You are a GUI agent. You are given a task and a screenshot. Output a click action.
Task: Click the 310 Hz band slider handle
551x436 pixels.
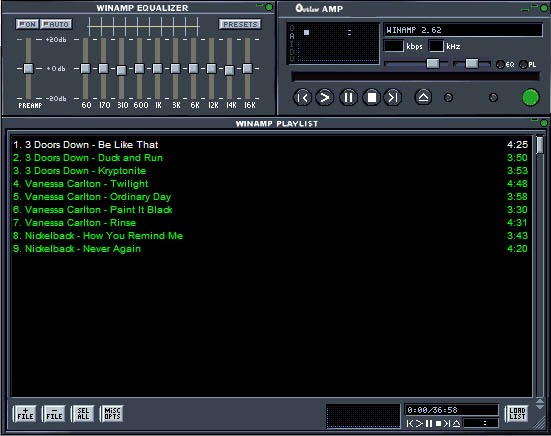(x=121, y=71)
